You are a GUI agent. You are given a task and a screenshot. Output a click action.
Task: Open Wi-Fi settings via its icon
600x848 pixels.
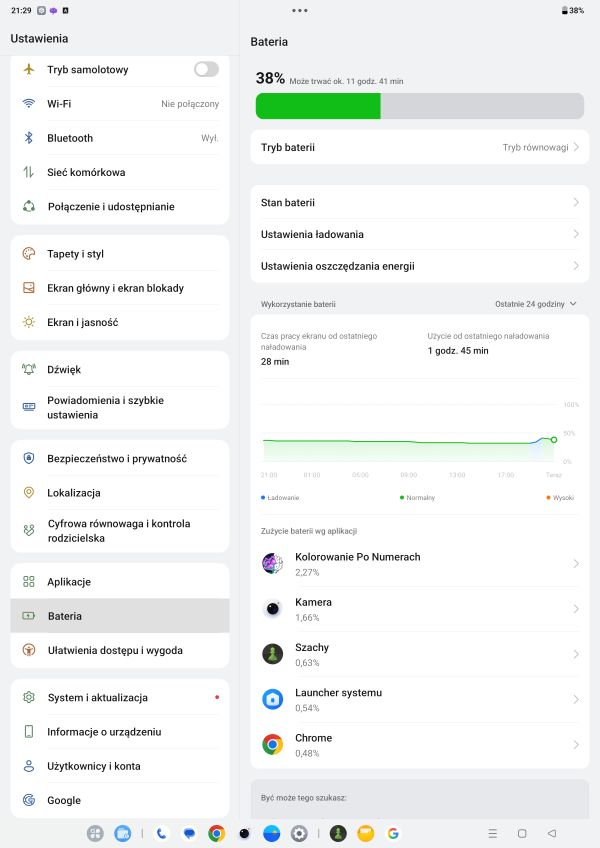tap(29, 104)
